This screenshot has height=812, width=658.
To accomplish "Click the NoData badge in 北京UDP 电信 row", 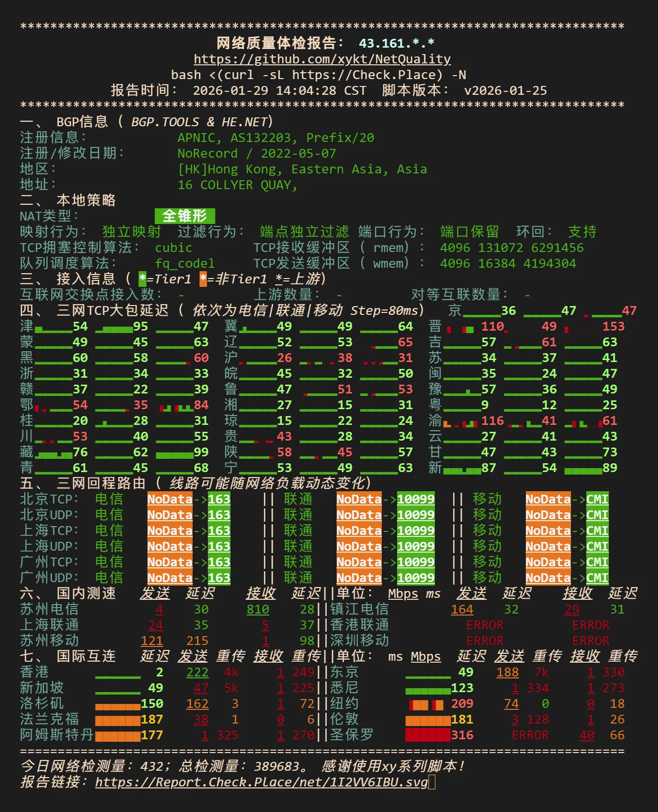I will [170, 515].
